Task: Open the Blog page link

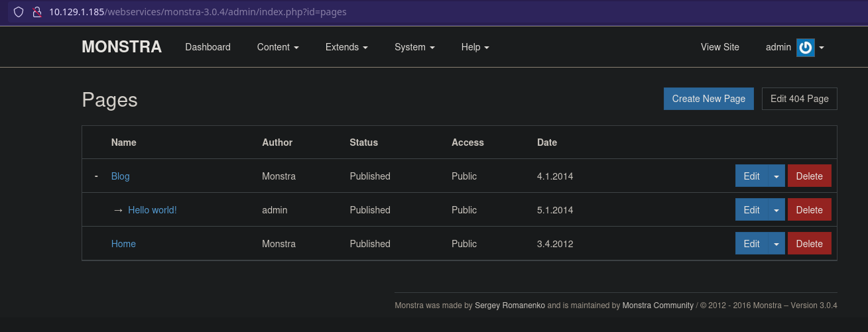Action: (x=120, y=176)
